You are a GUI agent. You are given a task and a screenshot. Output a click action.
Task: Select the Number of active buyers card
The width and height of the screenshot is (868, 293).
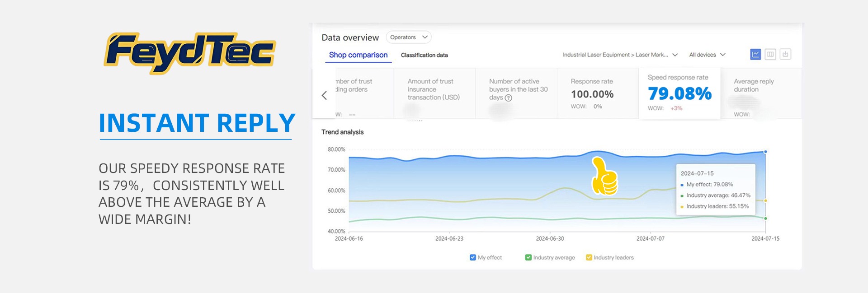coord(516,93)
